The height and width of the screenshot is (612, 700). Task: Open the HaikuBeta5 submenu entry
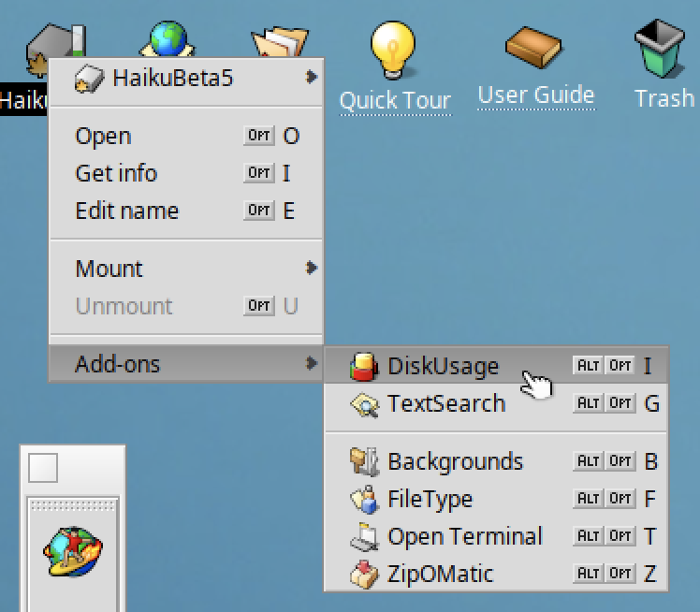(x=185, y=78)
